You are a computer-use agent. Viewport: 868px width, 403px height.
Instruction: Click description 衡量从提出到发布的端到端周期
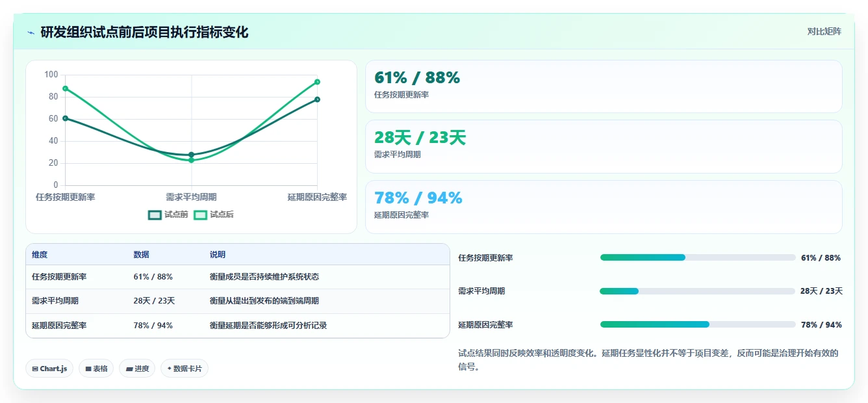click(264, 301)
